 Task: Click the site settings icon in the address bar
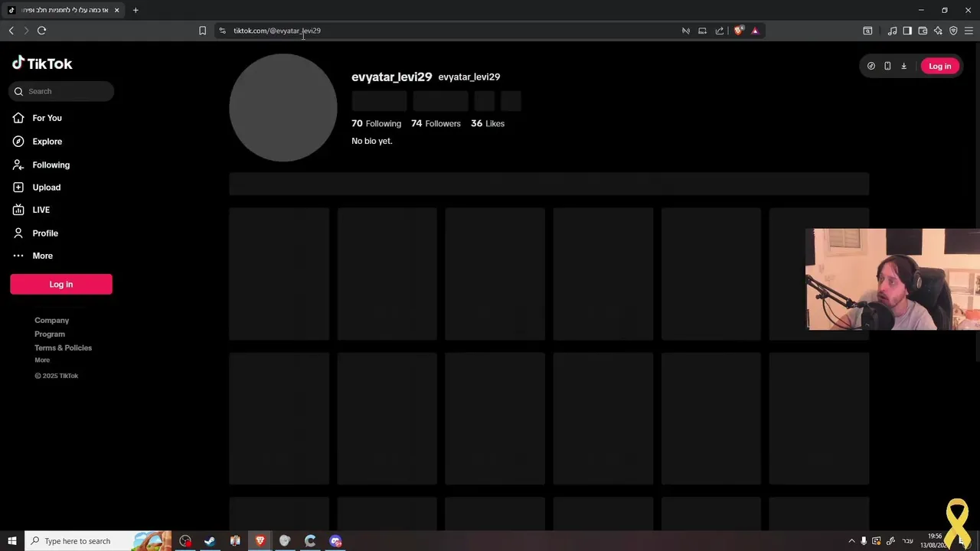222,31
